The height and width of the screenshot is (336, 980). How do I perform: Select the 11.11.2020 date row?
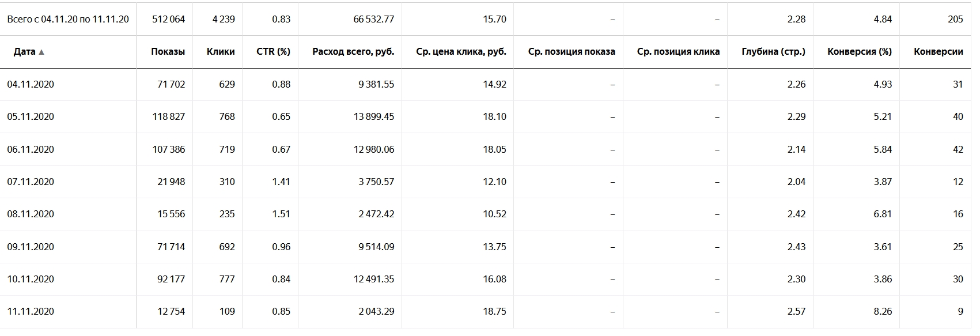coord(486,311)
